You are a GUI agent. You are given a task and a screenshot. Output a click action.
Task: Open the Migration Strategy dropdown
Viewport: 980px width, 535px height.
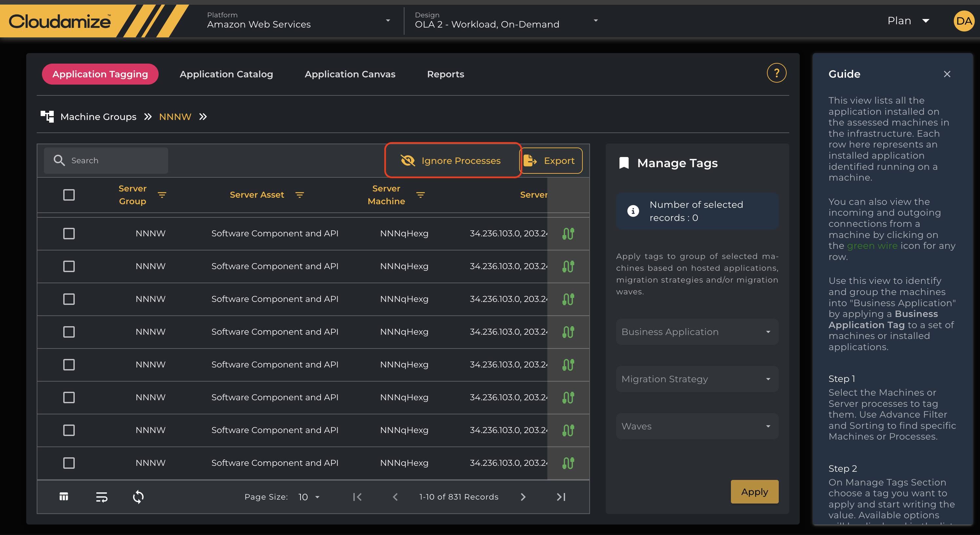697,379
